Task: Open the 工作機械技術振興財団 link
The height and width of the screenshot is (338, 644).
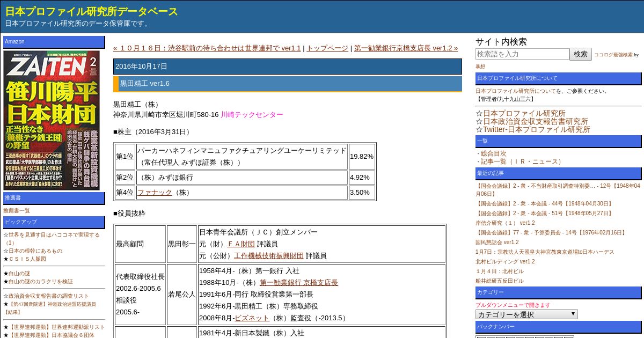Action: tap(269, 256)
